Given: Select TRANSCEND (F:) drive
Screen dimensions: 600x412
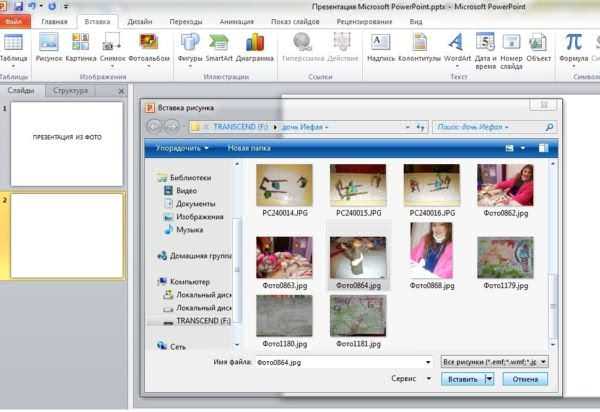Looking at the screenshot, I should (x=198, y=321).
